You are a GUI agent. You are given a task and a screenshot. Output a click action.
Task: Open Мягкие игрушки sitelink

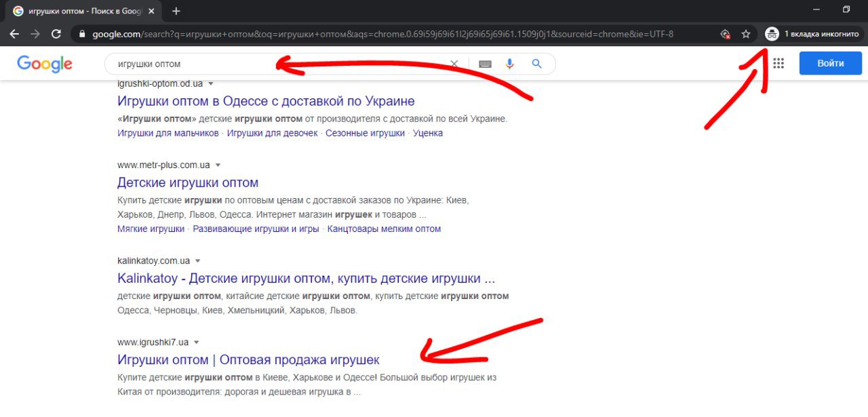pyautogui.click(x=151, y=229)
